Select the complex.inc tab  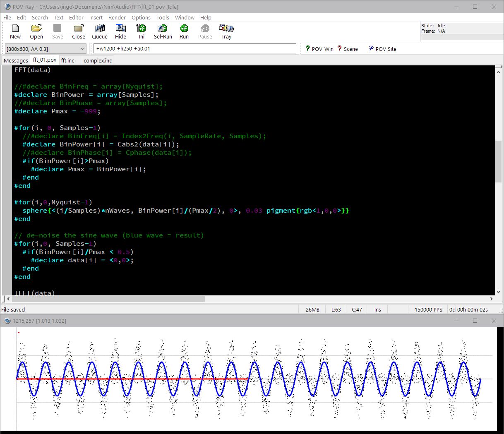click(98, 60)
